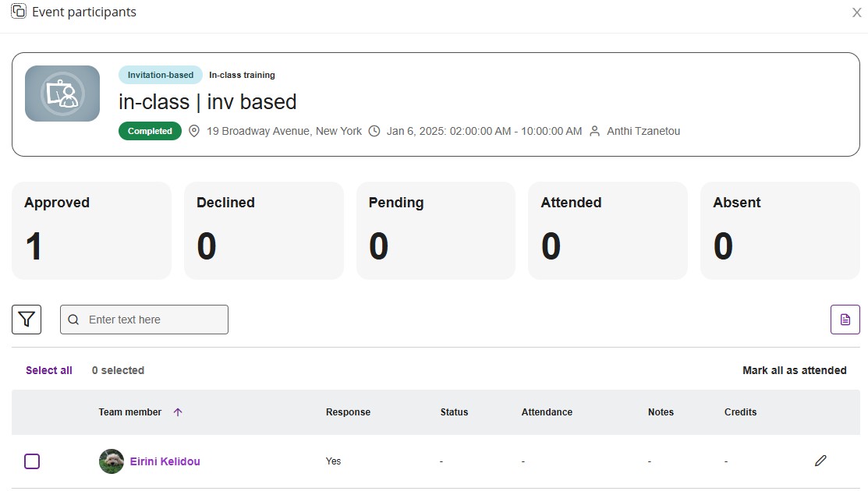Viewport: 868px width, 491px height.
Task: Export participants report via document icon
Action: click(x=845, y=320)
